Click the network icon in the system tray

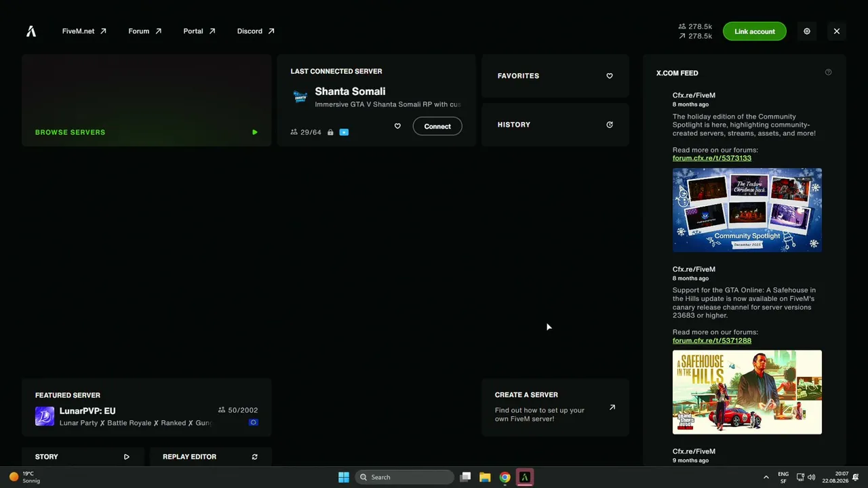800,477
